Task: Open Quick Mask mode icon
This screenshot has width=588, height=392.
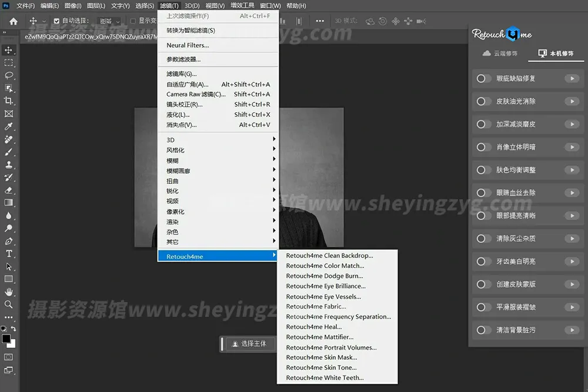Action: [x=9, y=357]
